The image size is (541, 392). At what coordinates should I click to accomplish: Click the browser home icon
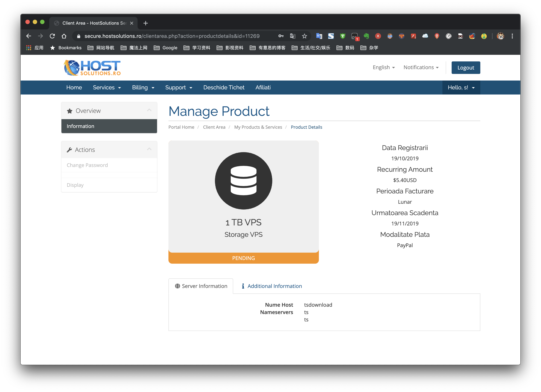(64, 36)
